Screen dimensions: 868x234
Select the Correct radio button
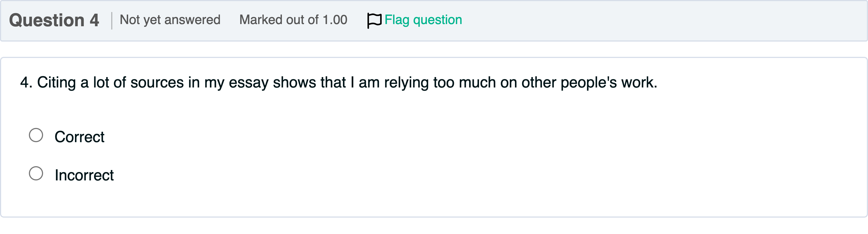(x=36, y=135)
